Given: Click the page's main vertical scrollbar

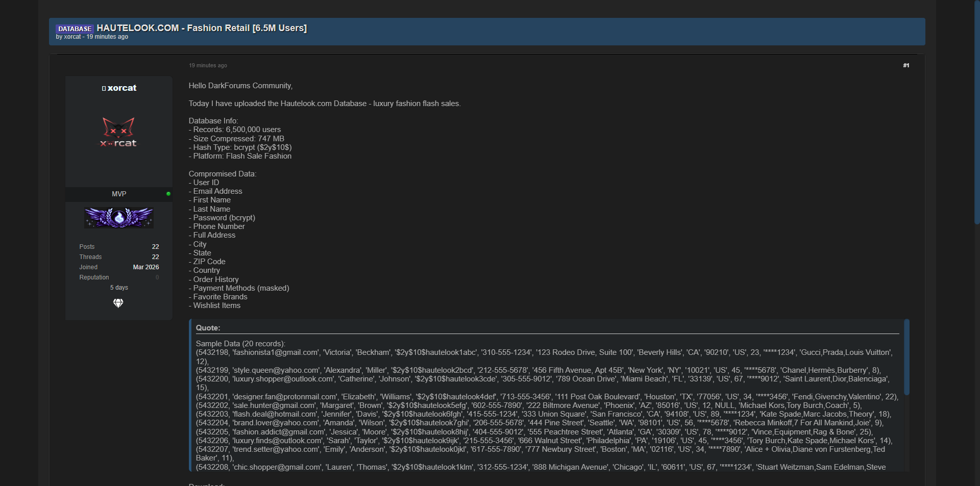Looking at the screenshot, I should coord(976,112).
